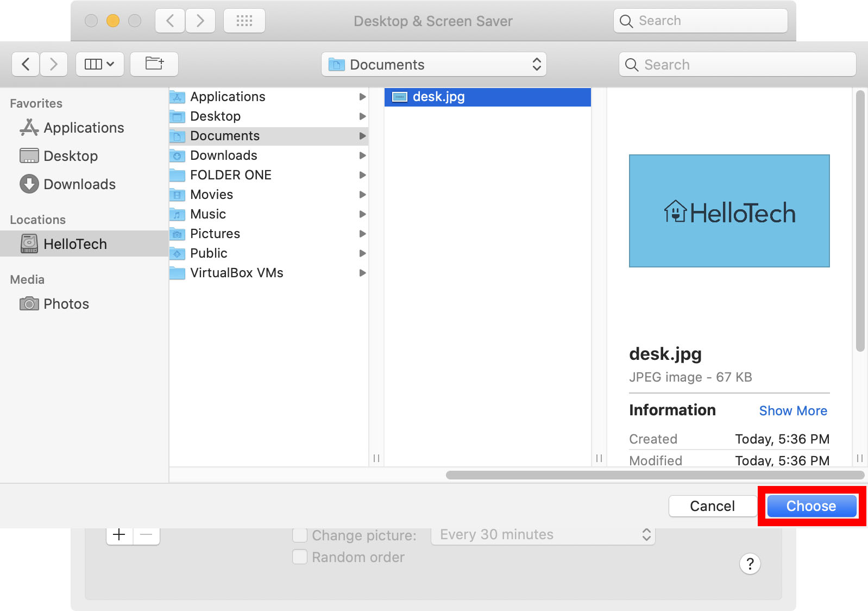Open the Downloads folder in column list
Viewport: 868px width, 611px height.
[269, 155]
